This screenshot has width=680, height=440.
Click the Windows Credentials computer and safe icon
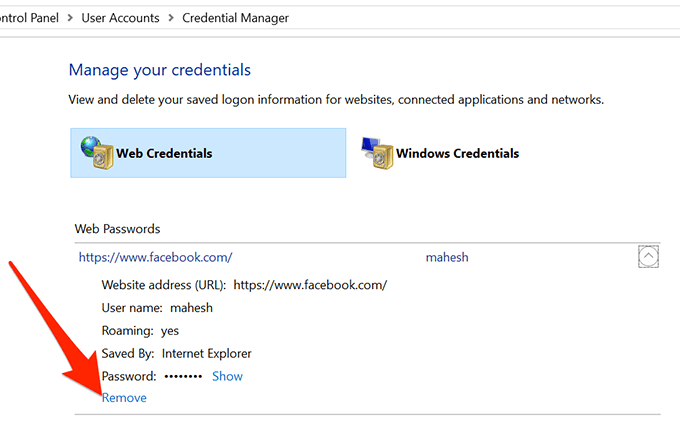pyautogui.click(x=376, y=153)
